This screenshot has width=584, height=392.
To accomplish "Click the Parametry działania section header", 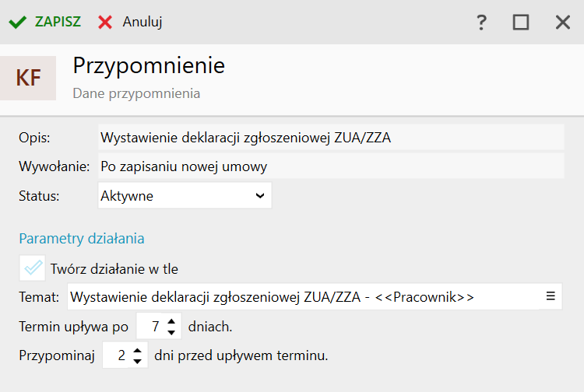I will tap(82, 239).
